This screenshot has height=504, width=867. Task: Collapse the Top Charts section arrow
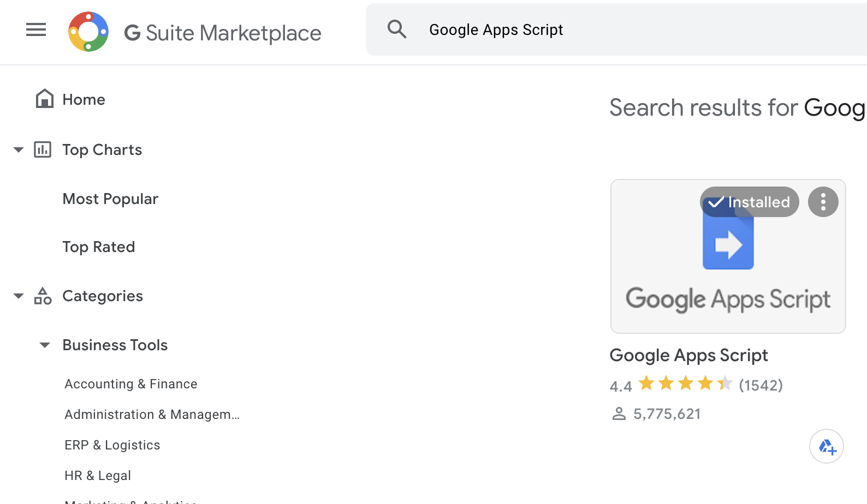(19, 149)
